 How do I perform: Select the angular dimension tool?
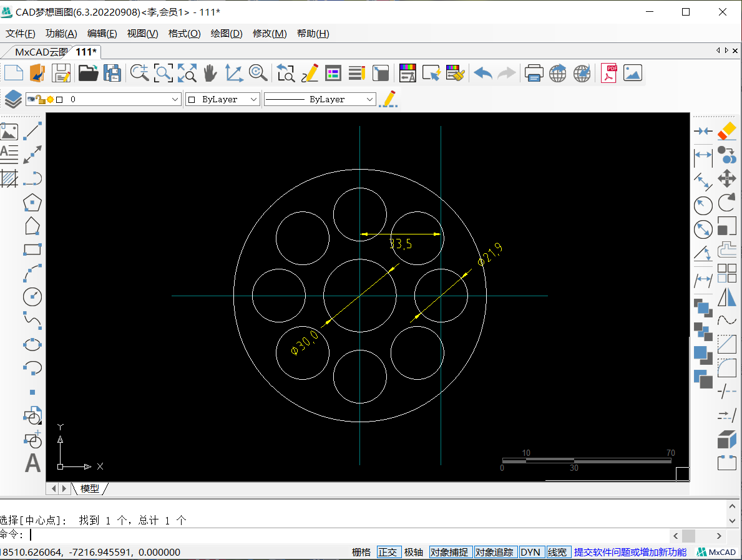[703, 253]
